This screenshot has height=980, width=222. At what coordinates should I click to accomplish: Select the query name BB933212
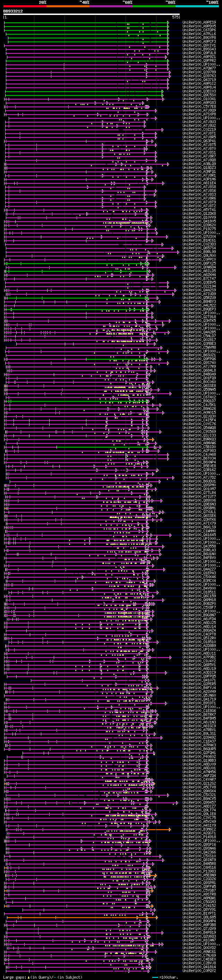pyautogui.click(x=13, y=11)
